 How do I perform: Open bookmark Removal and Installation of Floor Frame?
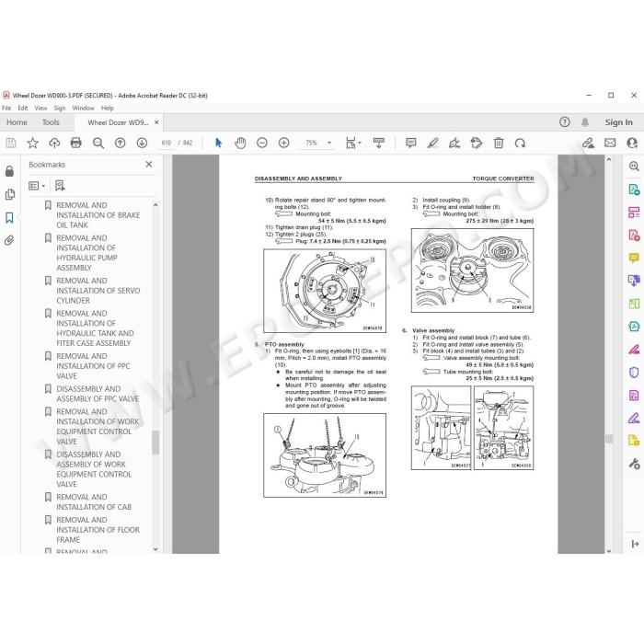pos(98,530)
